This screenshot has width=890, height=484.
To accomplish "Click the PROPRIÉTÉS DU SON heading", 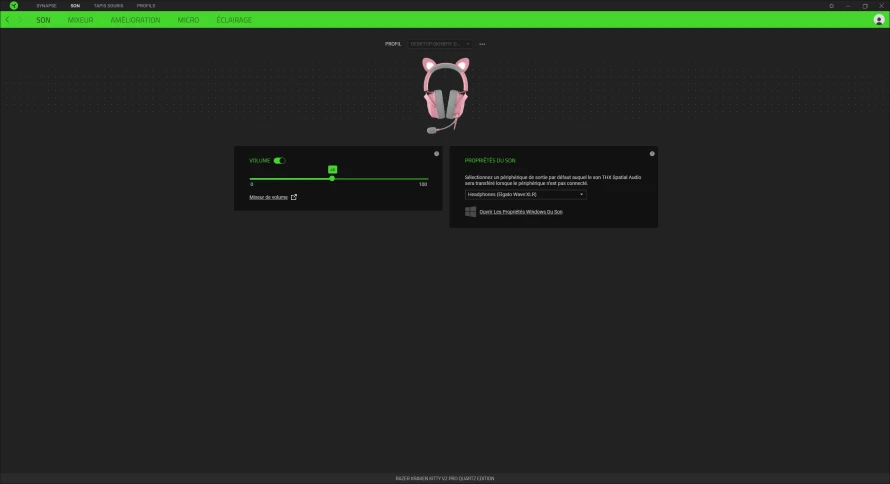I will (x=490, y=161).
